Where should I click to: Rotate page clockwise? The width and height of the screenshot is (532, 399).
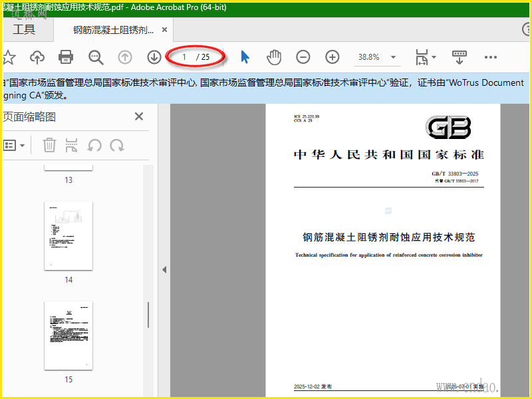tap(117, 146)
